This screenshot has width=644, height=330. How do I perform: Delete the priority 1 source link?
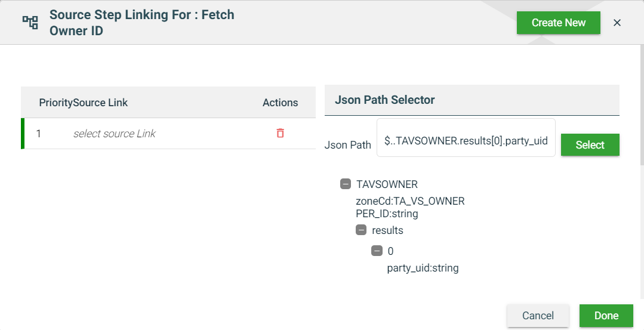[280, 133]
